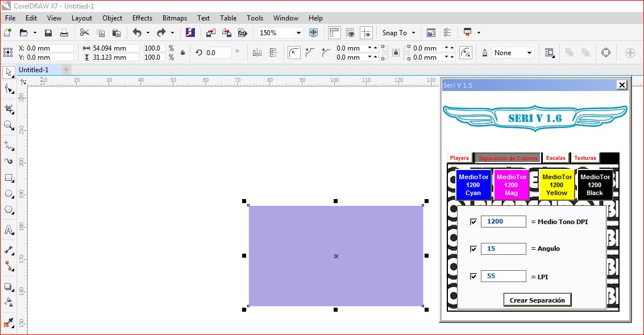Toggle the Relative Corner Scaling button
644x335 pixels.
click(x=466, y=53)
